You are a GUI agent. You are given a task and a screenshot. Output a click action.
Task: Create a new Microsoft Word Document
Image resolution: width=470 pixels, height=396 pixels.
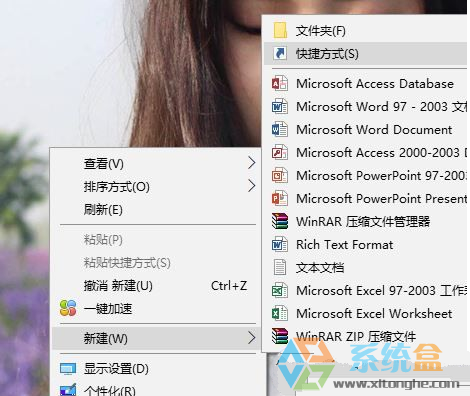tap(365, 129)
